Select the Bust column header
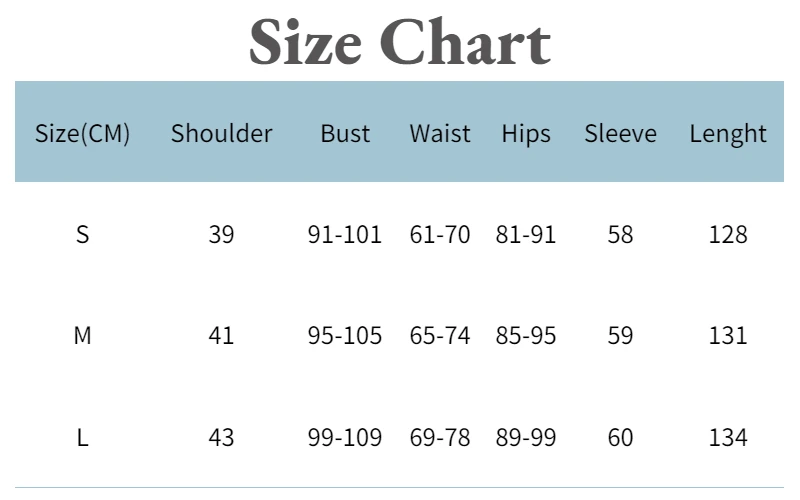The width and height of the screenshot is (800, 500). click(x=345, y=134)
